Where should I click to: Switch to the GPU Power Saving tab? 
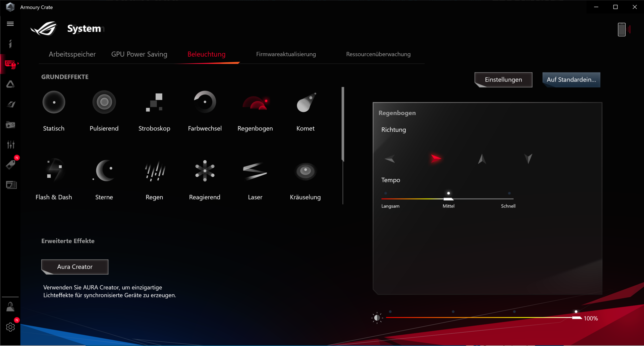139,54
